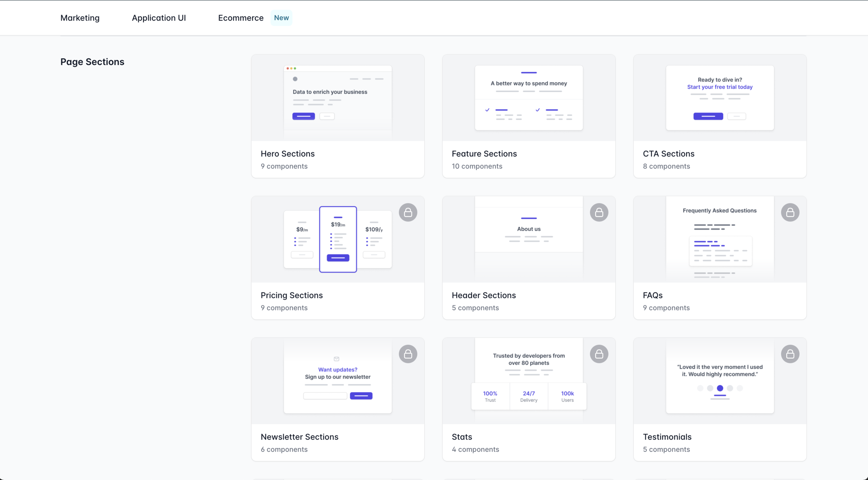Image resolution: width=868 pixels, height=480 pixels.
Task: Click the lock icon on Header Sections card
Action: (599, 212)
